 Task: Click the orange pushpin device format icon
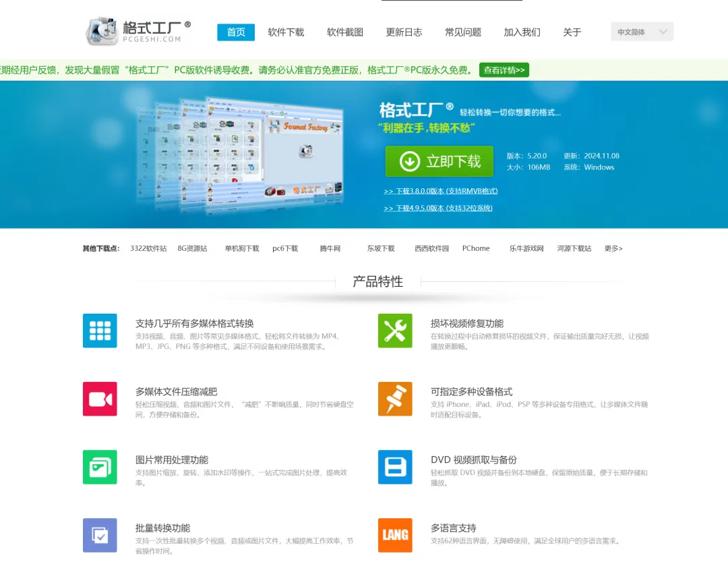(394, 399)
